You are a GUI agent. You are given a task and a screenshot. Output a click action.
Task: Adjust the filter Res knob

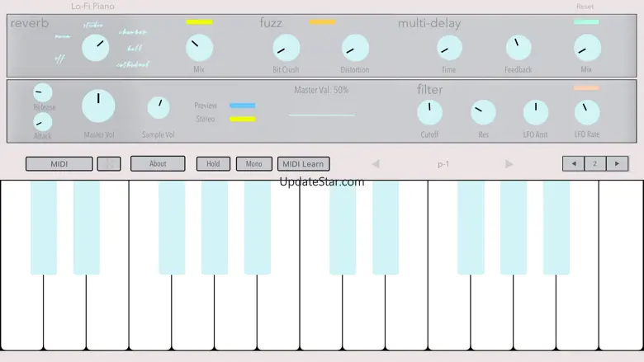point(483,112)
